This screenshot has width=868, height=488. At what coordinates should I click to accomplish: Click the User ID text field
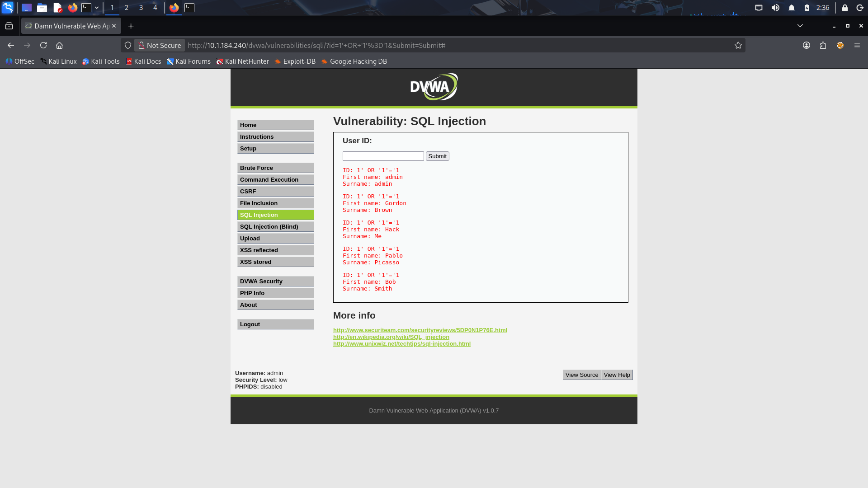coord(383,156)
